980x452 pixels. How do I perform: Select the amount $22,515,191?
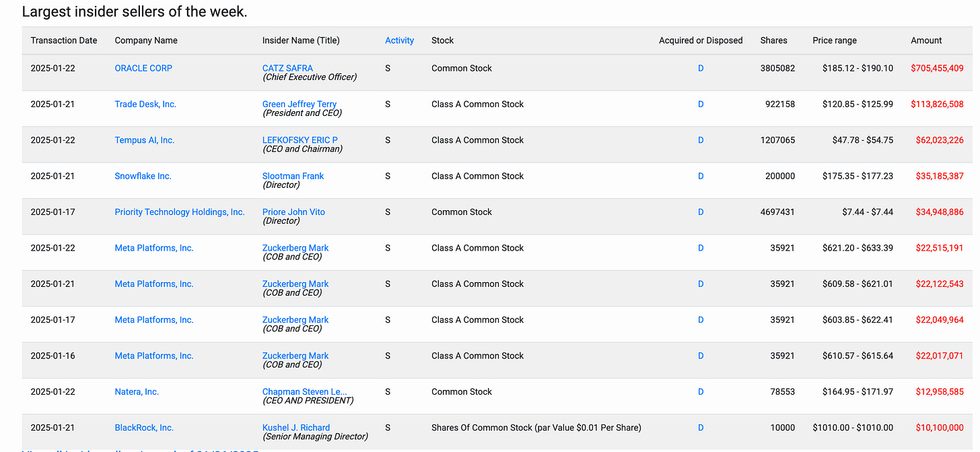pyautogui.click(x=940, y=248)
